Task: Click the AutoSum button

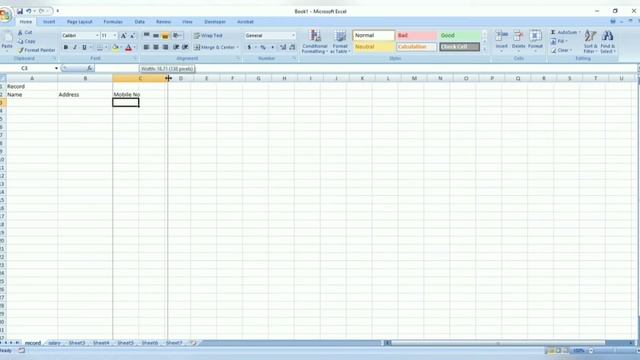Action: 564,32
